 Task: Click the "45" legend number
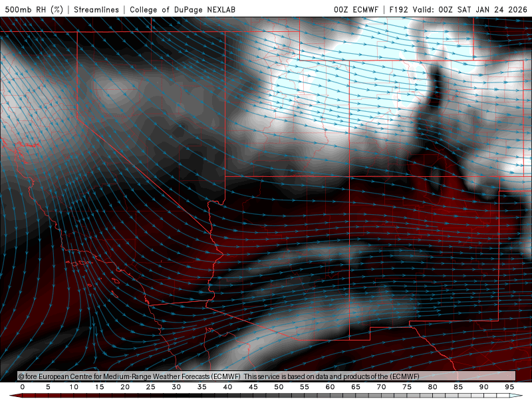pos(253,387)
